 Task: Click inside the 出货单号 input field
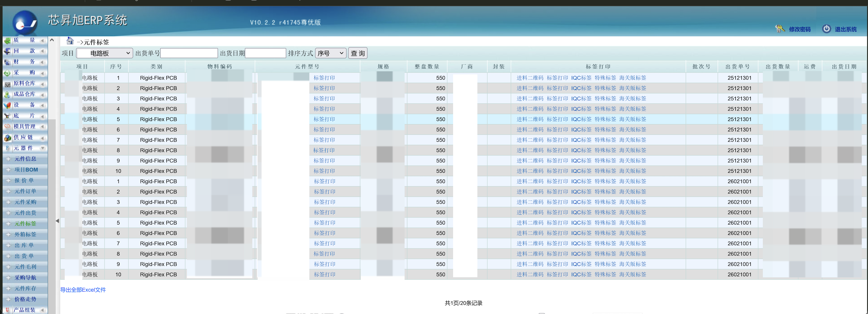[189, 53]
